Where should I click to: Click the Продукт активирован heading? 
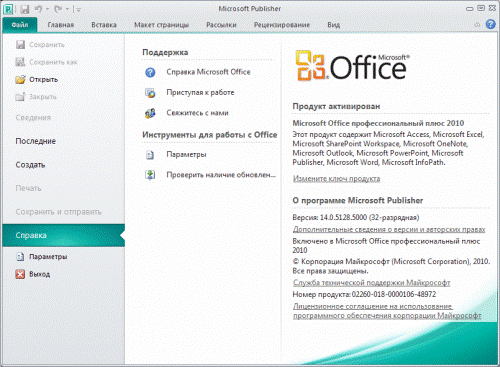336,106
